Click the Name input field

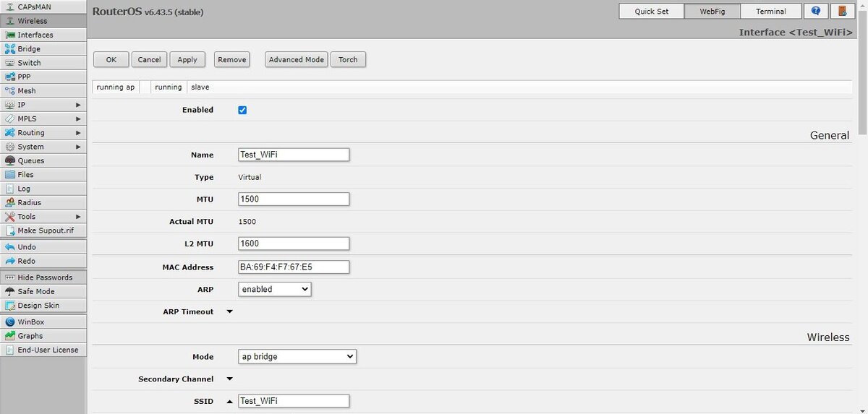click(294, 155)
